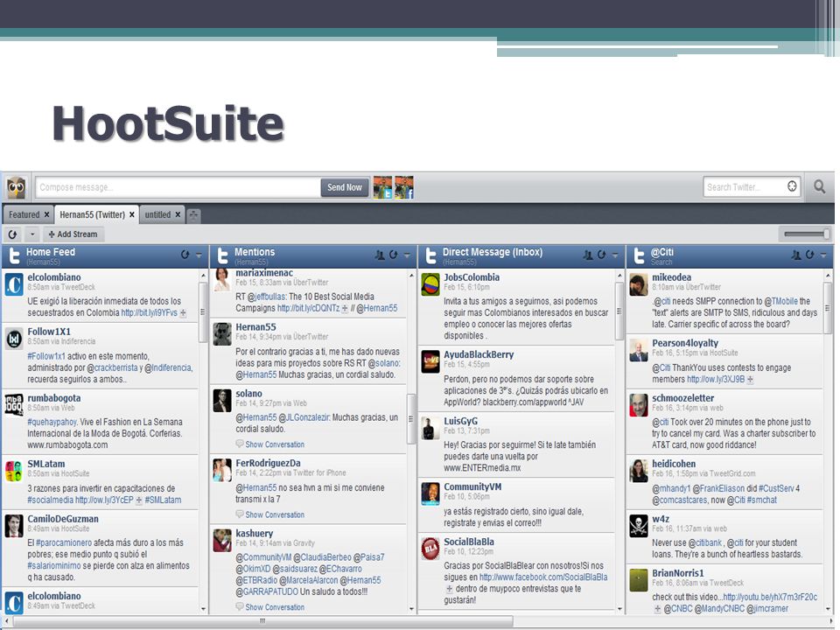
Task: Click the SMLatam avatar
Action: [14, 471]
